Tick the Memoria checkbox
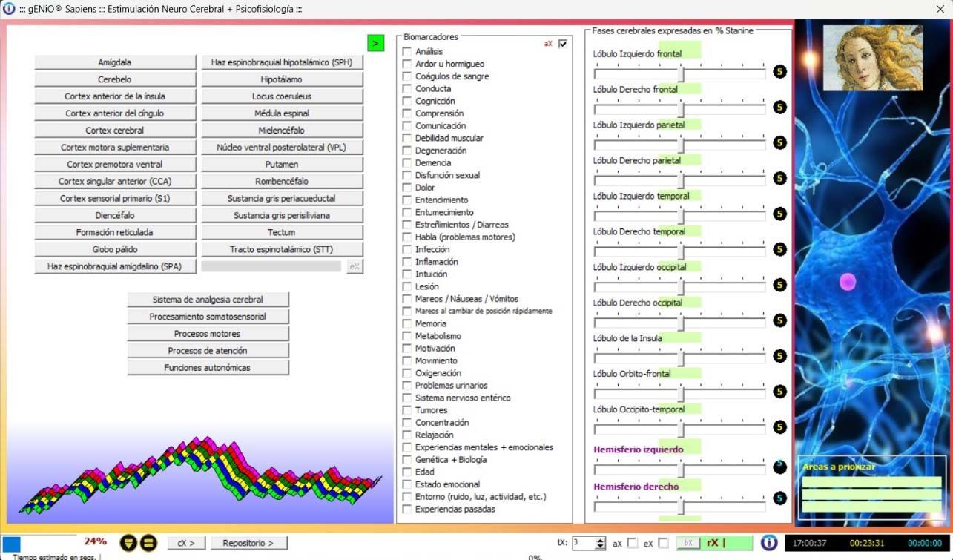Screen dimensions: 953x560 pyautogui.click(x=407, y=323)
